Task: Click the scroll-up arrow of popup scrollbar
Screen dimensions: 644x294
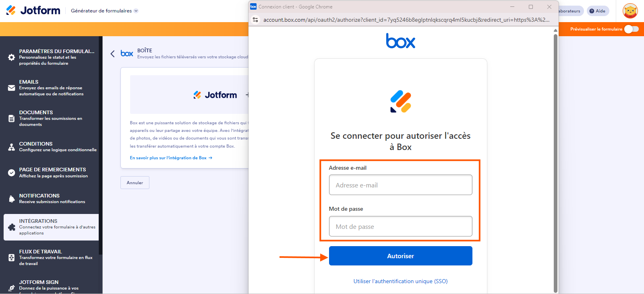Action: click(556, 30)
